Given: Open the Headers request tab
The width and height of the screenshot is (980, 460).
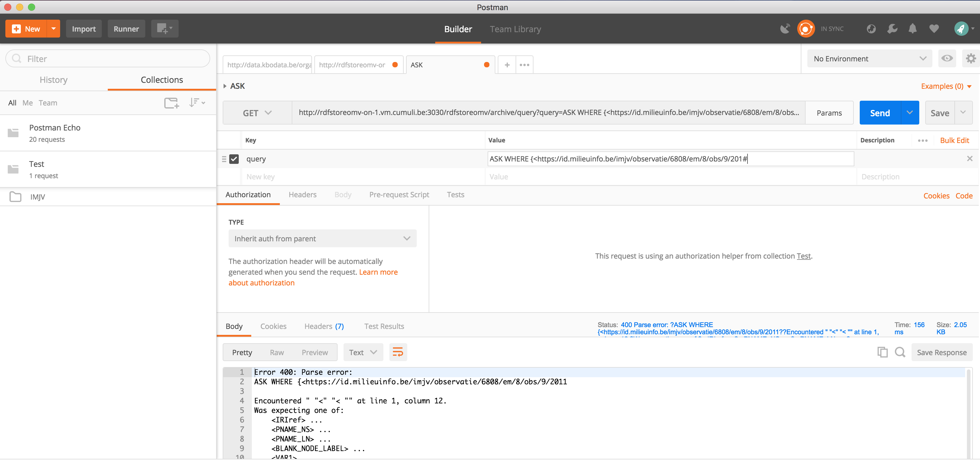Looking at the screenshot, I should pos(302,195).
